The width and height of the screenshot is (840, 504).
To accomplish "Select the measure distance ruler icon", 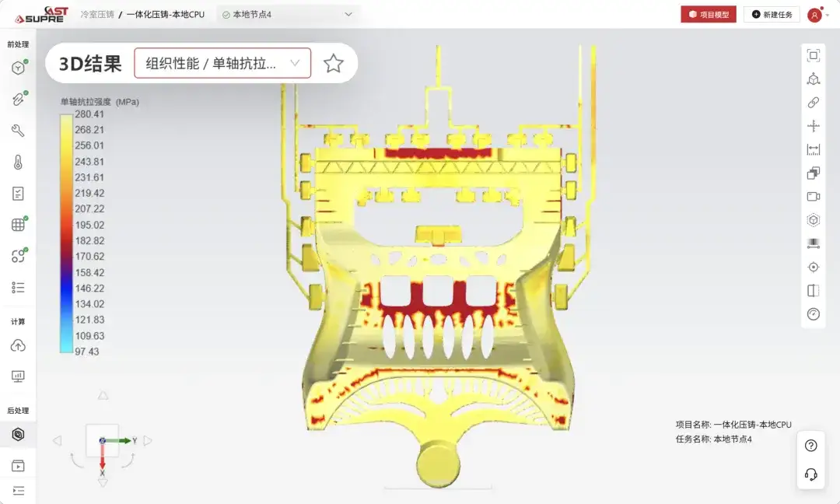I will 814,149.
